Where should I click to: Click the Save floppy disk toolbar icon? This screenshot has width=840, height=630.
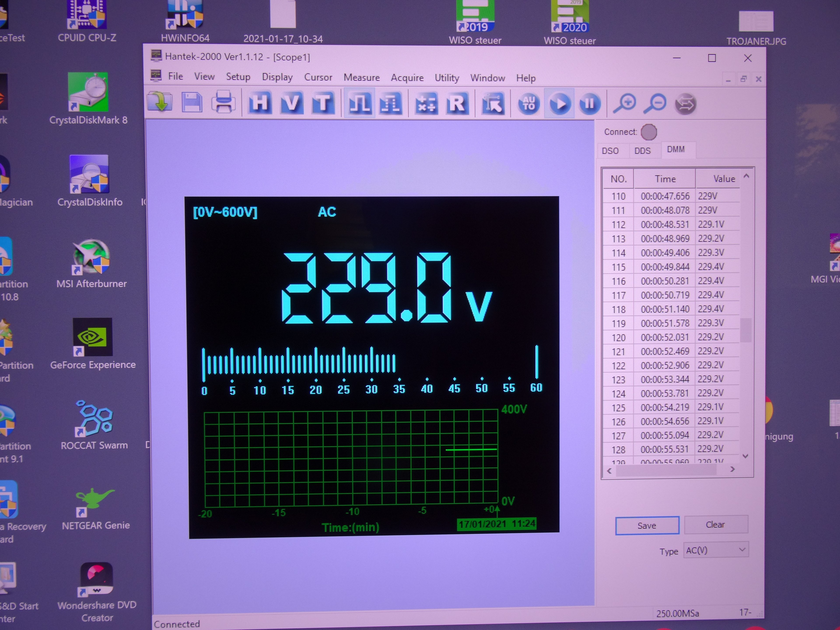192,103
